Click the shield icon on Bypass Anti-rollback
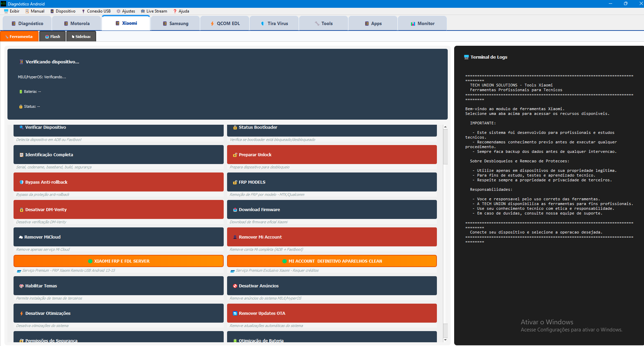 click(x=22, y=182)
